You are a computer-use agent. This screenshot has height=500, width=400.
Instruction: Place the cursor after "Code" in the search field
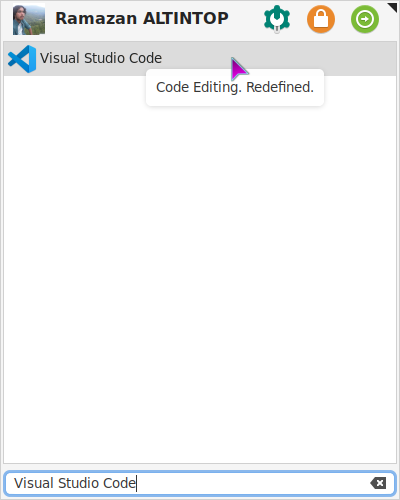tap(136, 483)
